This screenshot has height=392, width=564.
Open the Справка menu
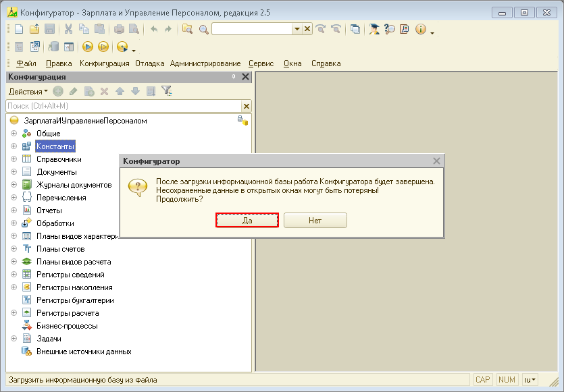pyautogui.click(x=326, y=63)
